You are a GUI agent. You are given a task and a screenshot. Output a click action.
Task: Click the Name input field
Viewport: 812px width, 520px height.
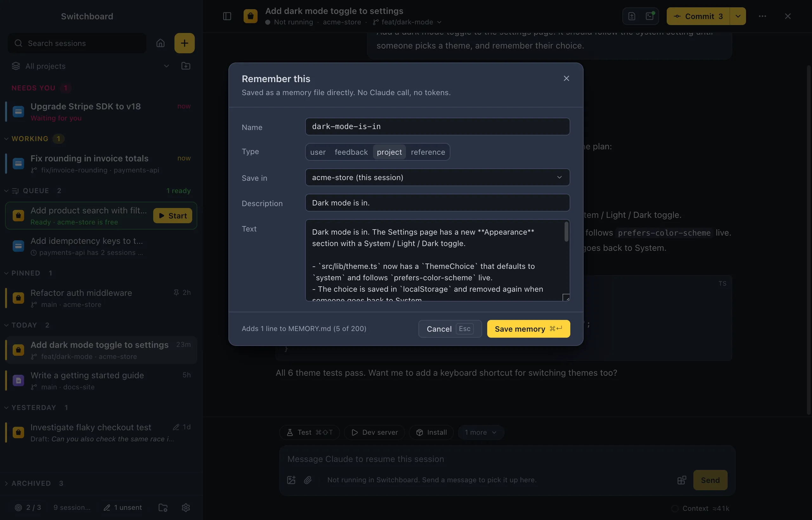tap(437, 127)
